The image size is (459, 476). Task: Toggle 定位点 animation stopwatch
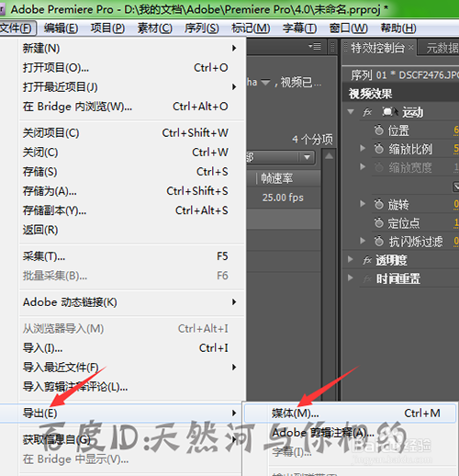click(379, 222)
